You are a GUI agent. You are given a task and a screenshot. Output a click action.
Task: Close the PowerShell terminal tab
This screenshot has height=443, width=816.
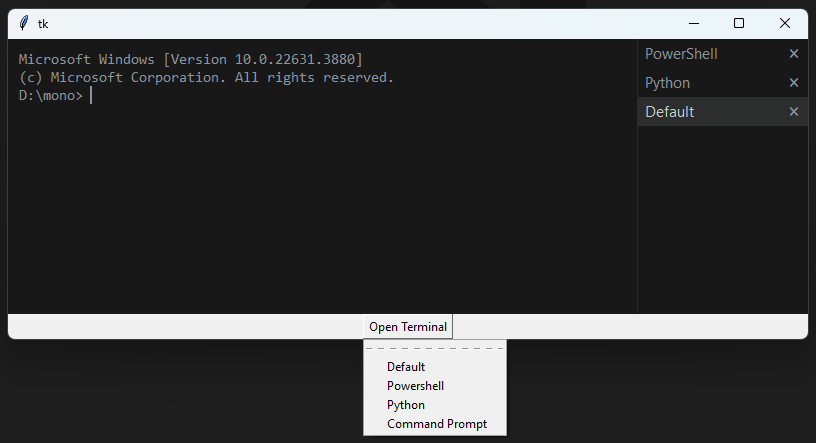(x=794, y=54)
